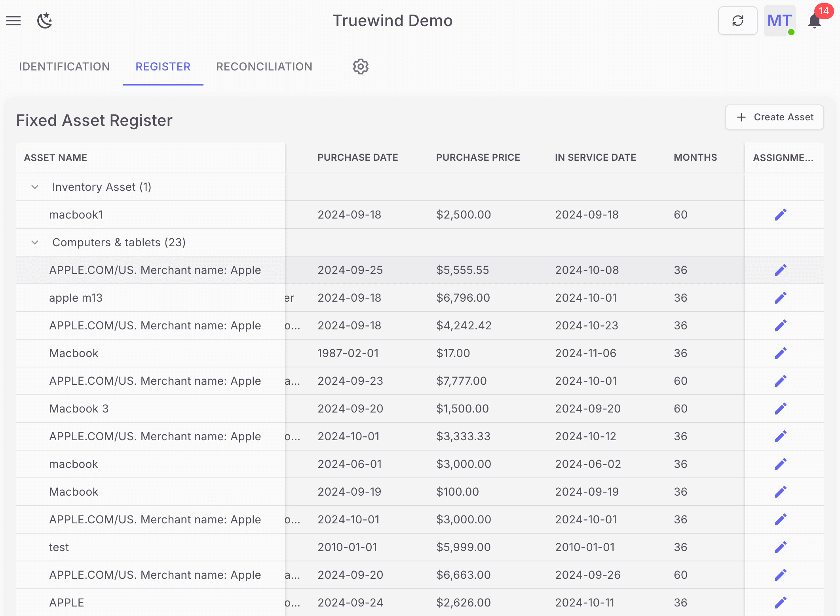The image size is (840, 616).
Task: Open the MT user profile
Action: point(779,21)
